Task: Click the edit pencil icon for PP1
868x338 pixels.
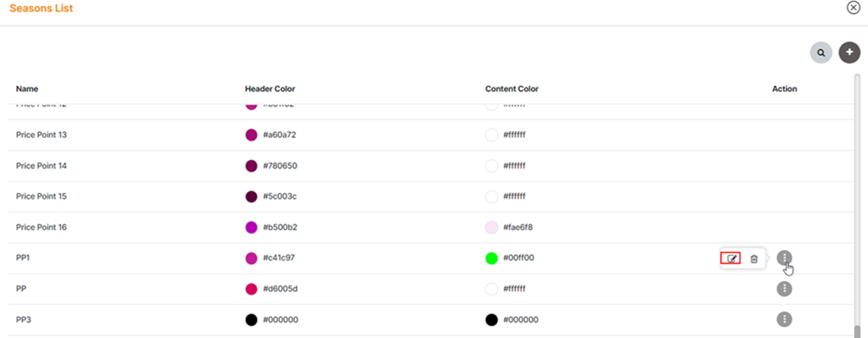Action: coord(732,259)
